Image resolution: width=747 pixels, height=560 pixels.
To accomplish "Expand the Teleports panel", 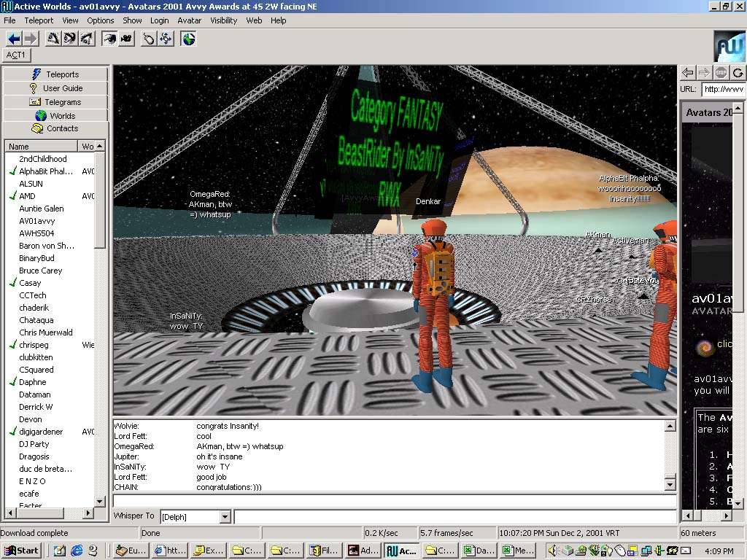I will [x=55, y=74].
